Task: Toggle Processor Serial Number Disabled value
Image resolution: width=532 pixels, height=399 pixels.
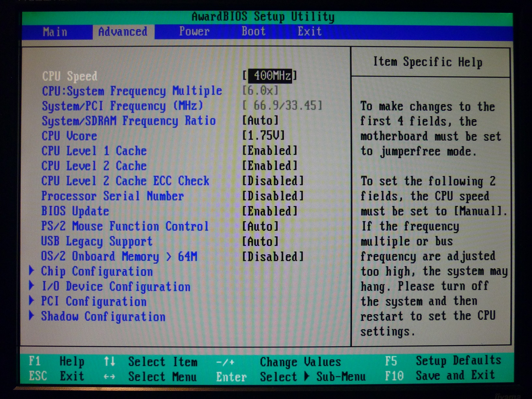Action: pyautogui.click(x=273, y=196)
